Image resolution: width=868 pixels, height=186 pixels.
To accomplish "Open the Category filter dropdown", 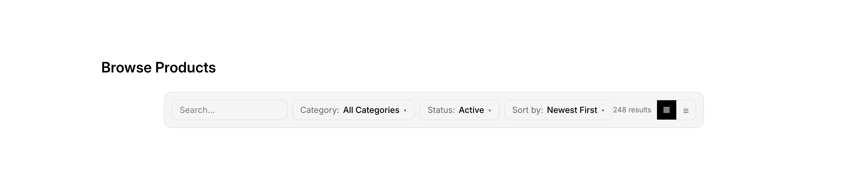I will pyautogui.click(x=353, y=110).
